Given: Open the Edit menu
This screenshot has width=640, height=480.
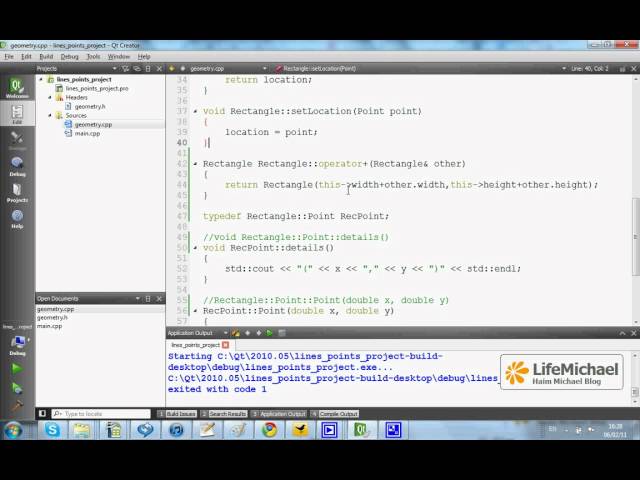Looking at the screenshot, I should [x=26, y=56].
